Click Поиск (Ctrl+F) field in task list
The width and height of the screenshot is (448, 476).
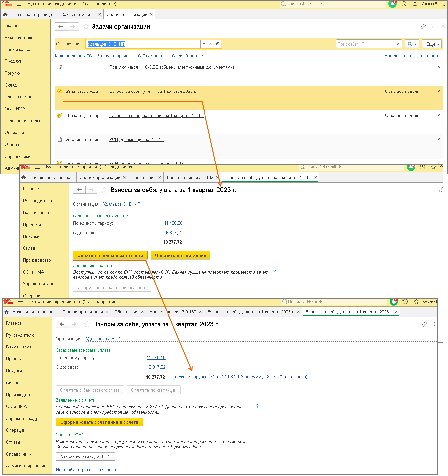(x=365, y=44)
